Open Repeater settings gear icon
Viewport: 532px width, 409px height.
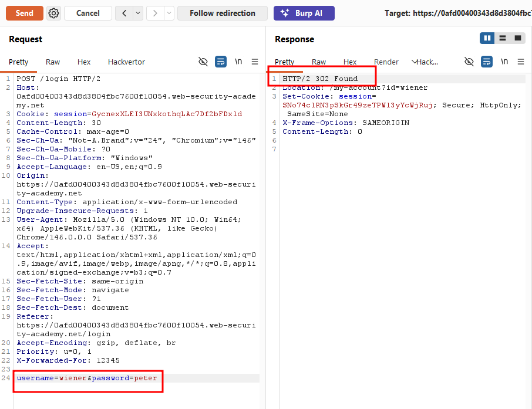(53, 13)
